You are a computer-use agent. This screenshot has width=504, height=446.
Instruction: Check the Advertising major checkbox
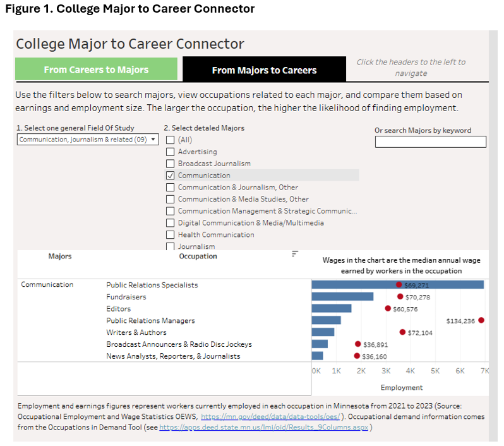point(170,152)
